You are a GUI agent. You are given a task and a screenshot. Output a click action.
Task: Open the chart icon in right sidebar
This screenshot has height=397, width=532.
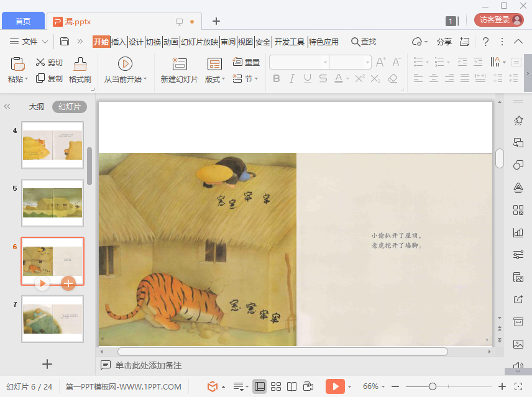pyautogui.click(x=518, y=232)
